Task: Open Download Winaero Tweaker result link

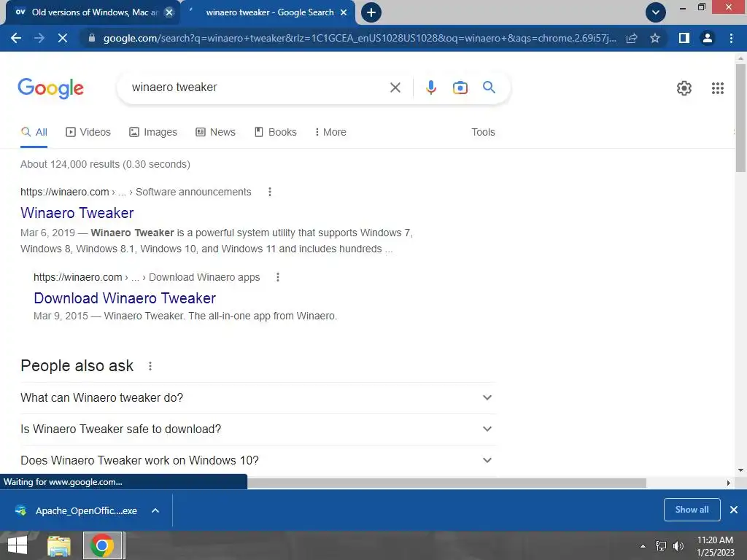Action: [125, 298]
